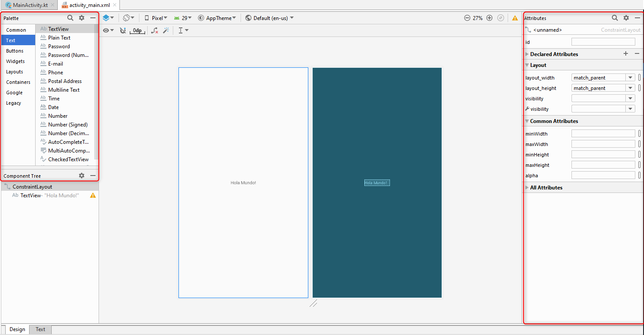This screenshot has width=644, height=335.
Task: Collapse the Common Attributes section
Action: coord(527,121)
